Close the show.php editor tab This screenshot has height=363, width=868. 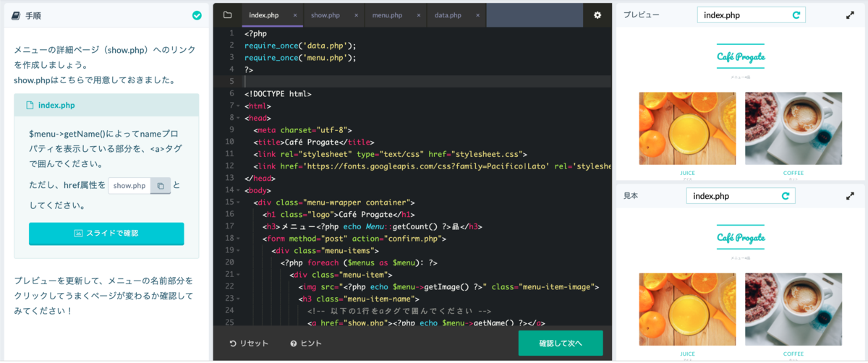[357, 15]
